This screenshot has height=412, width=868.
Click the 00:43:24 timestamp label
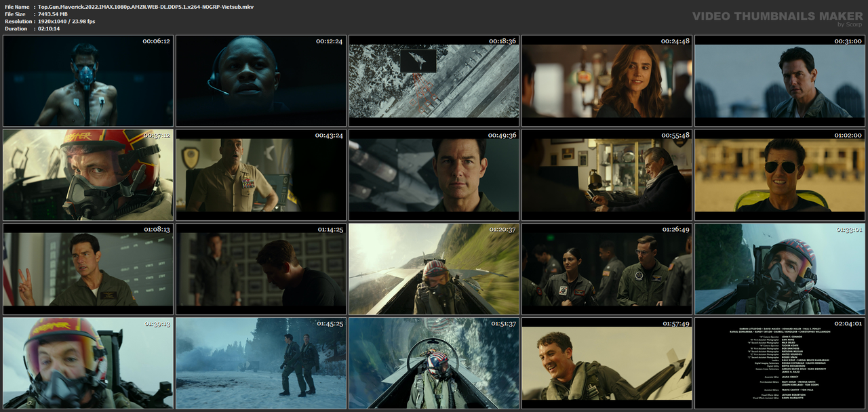(x=329, y=136)
